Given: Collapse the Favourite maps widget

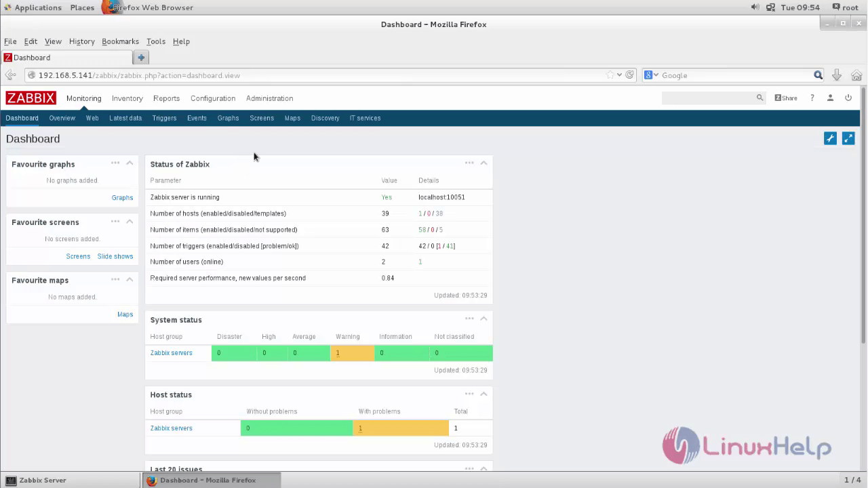Looking at the screenshot, I should 130,279.
